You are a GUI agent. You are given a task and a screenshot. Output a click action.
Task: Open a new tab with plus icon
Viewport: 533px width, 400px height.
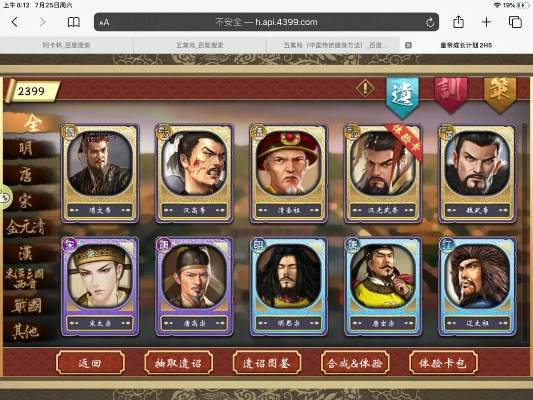point(486,22)
